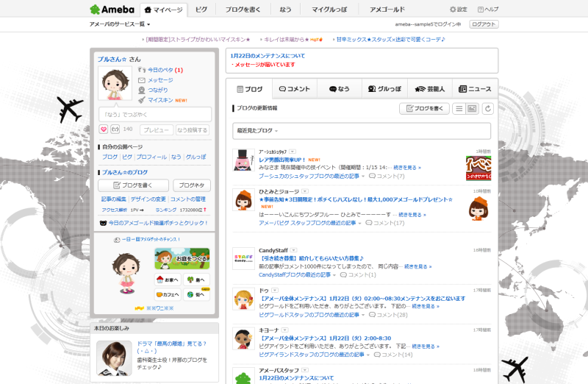Switch to the グルっぽ tab

(384, 89)
